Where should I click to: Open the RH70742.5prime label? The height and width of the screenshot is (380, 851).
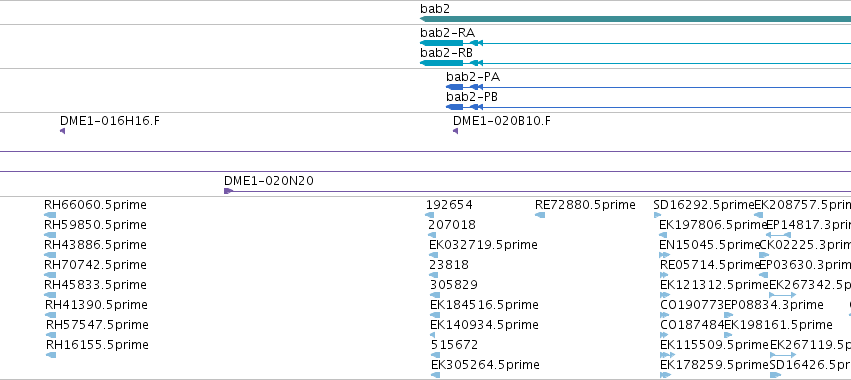click(x=96, y=265)
